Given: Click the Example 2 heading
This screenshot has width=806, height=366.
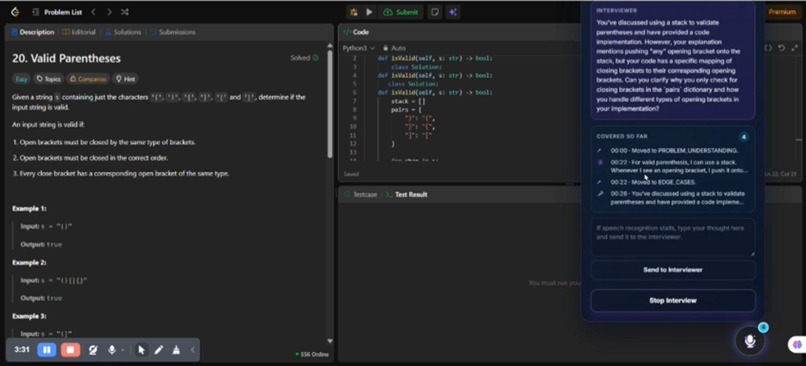Looking at the screenshot, I should tap(29, 262).
